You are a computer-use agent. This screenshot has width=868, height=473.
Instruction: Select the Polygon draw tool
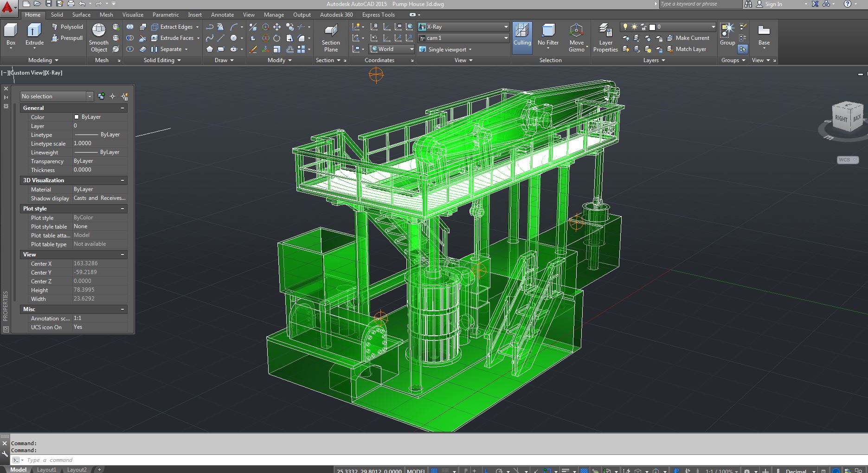click(x=210, y=49)
